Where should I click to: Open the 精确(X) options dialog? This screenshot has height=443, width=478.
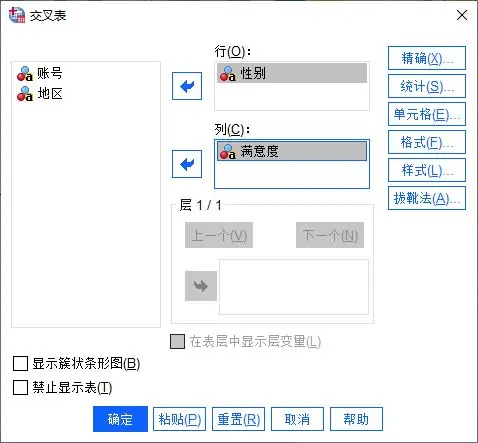(427, 58)
